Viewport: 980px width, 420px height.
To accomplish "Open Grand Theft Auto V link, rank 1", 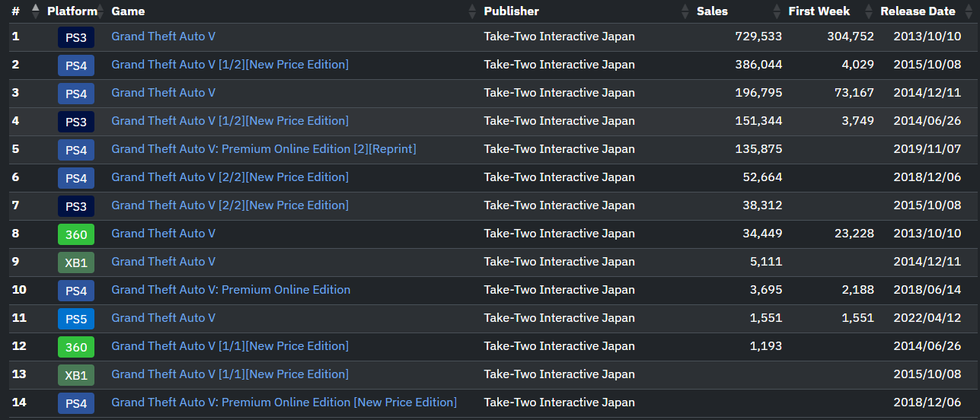I will (x=164, y=37).
